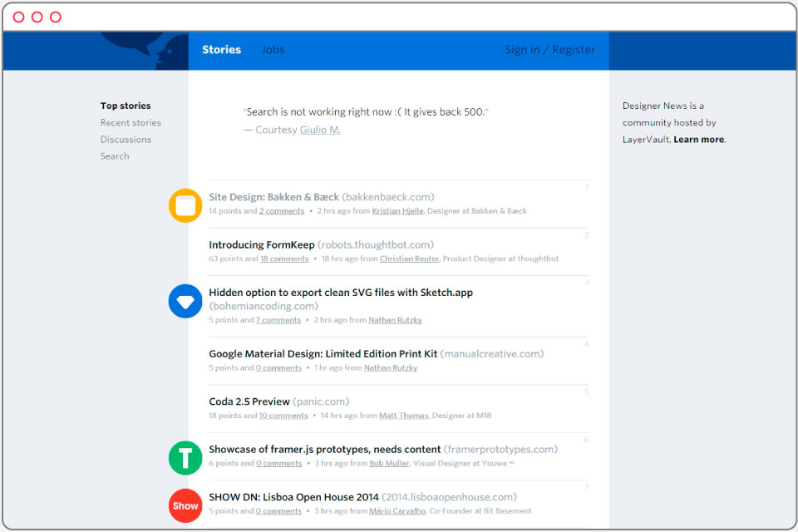
Task: Click the first red window circle button
Action: pos(19,17)
